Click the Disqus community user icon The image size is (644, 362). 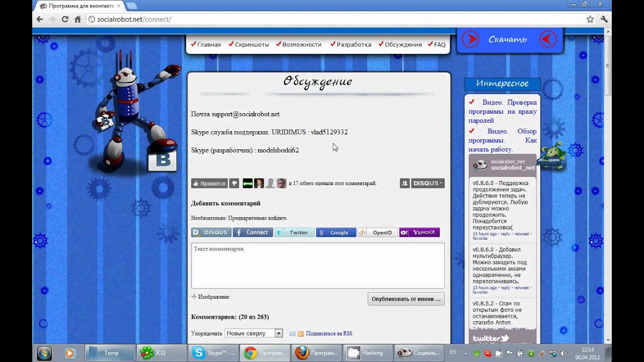click(405, 184)
